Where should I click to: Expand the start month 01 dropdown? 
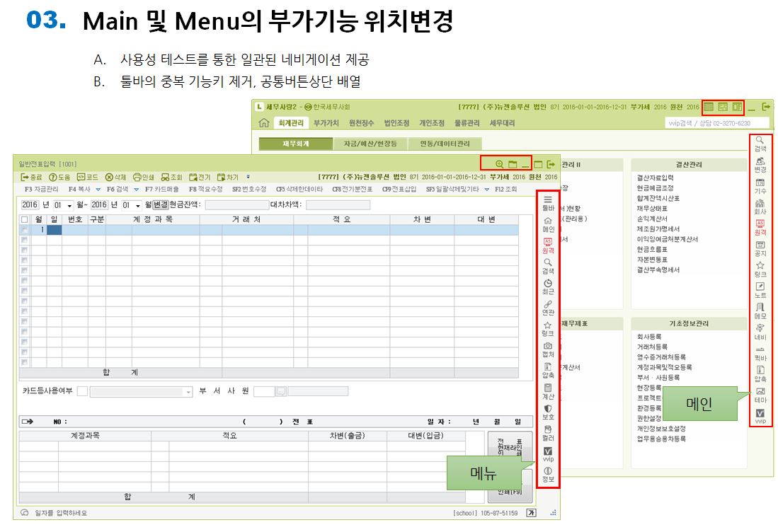tap(69, 205)
